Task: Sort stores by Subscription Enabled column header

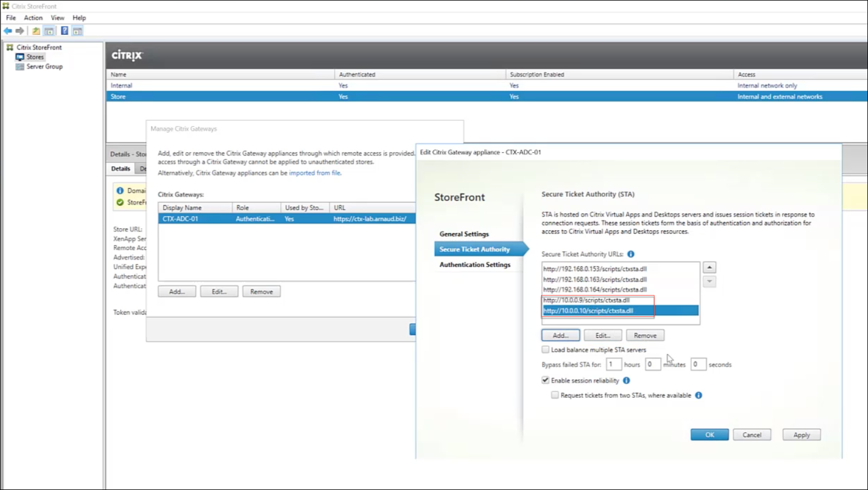Action: (x=620, y=74)
